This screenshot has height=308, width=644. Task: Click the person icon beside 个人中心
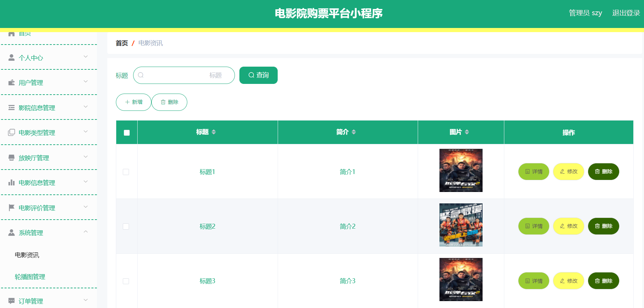[x=11, y=57]
